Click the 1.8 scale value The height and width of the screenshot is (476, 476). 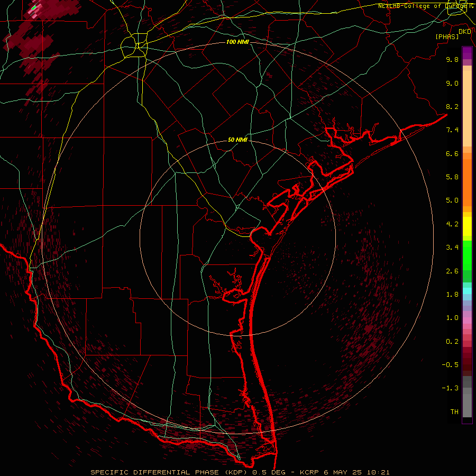pos(452,295)
